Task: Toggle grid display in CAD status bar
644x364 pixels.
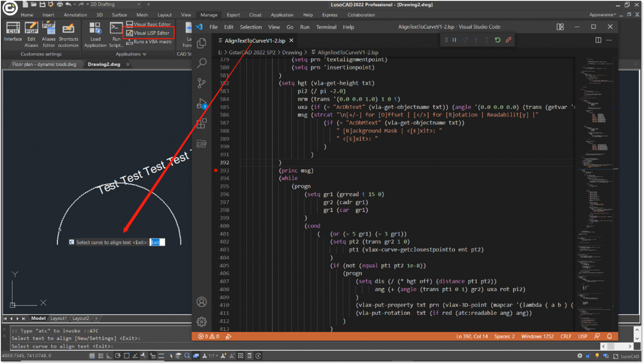Action: point(92,356)
